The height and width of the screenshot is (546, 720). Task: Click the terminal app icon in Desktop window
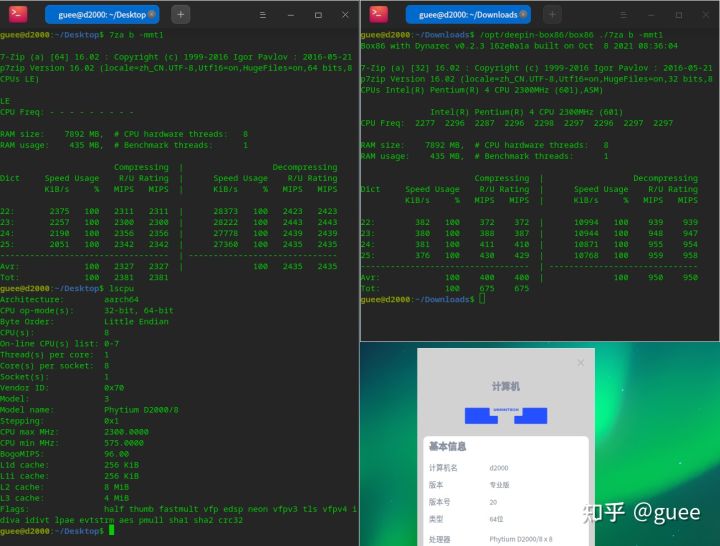[x=18, y=14]
